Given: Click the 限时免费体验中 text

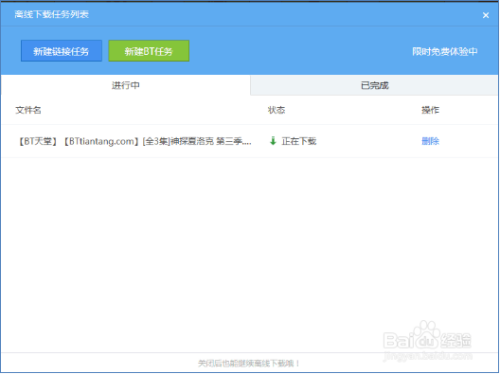Looking at the screenshot, I should click(445, 52).
